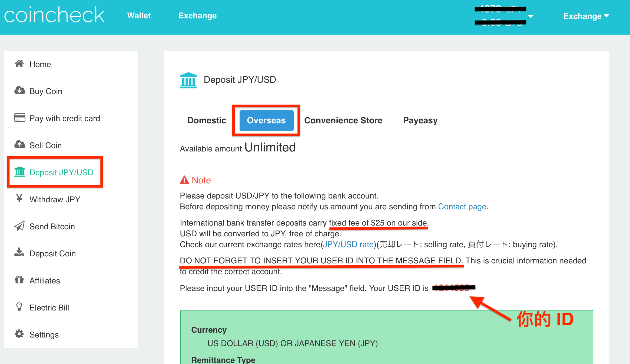Viewport: 630px width, 364px height.
Task: Open Electric Bill menu item
Action: pyautogui.click(x=49, y=307)
